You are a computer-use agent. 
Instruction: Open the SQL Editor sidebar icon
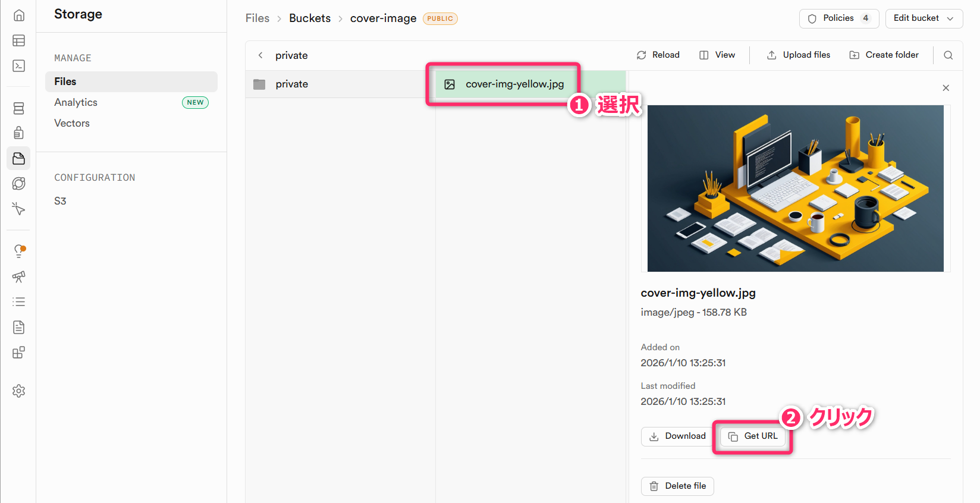[x=18, y=65]
